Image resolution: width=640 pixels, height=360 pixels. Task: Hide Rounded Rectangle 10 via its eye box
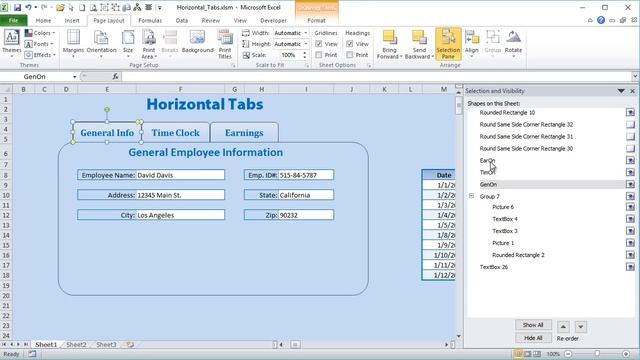coord(630,112)
